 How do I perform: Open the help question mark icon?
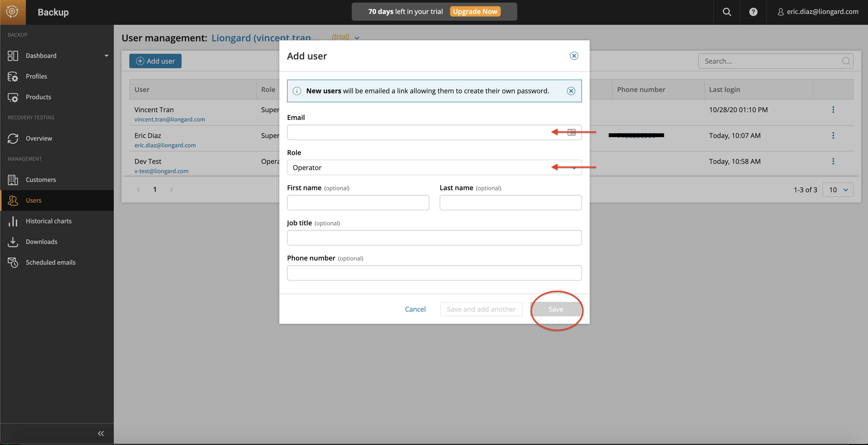[753, 12]
